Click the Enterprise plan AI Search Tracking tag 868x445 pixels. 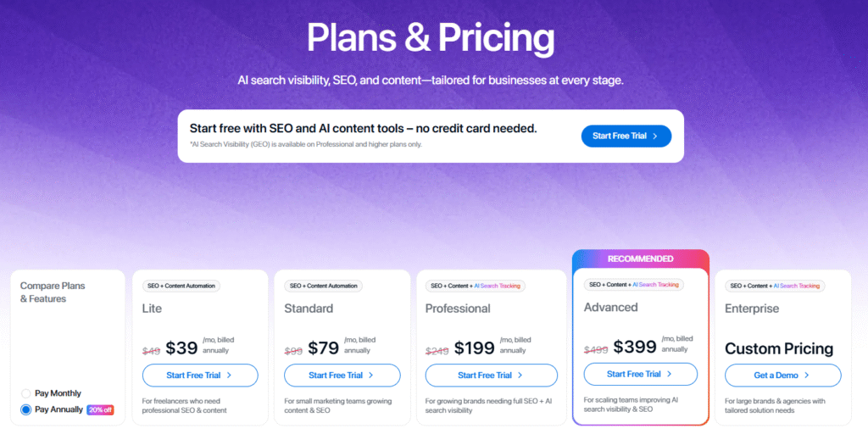797,286
